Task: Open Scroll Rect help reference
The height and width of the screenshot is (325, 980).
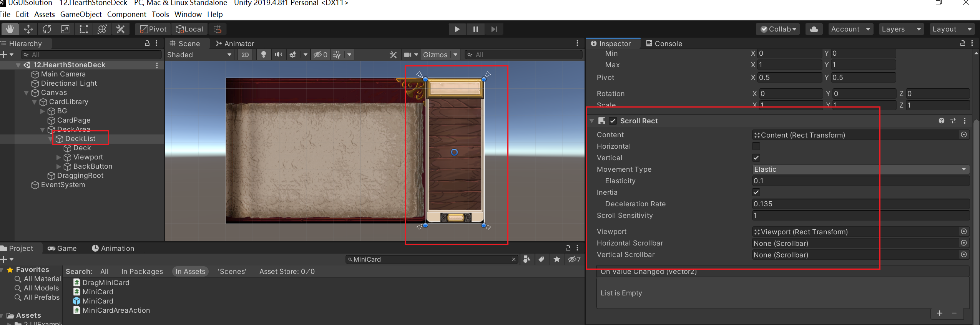Action: (x=941, y=121)
